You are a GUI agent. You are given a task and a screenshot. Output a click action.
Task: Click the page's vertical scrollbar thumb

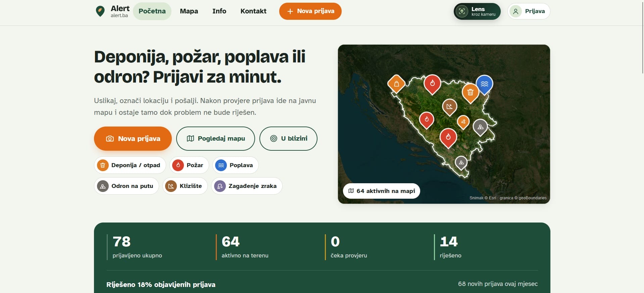pos(642,37)
